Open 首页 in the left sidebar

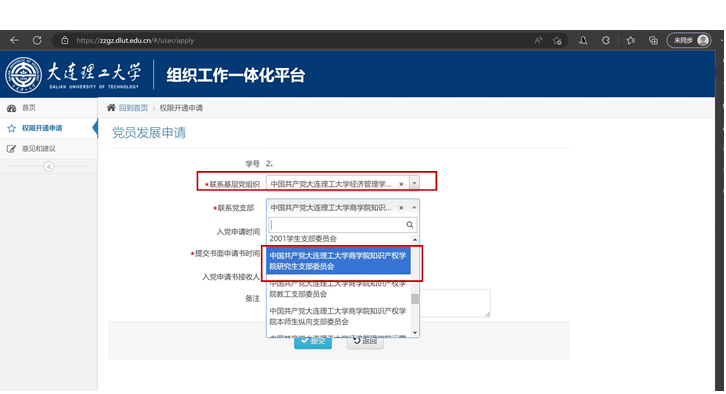29,108
